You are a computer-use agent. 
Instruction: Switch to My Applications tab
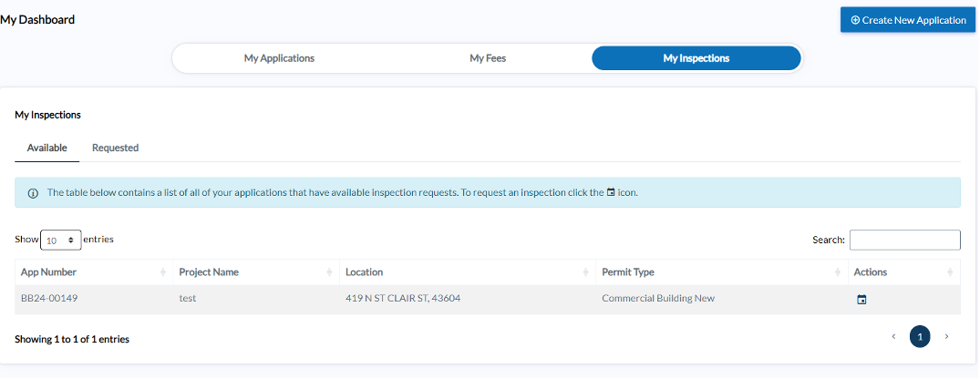(279, 58)
